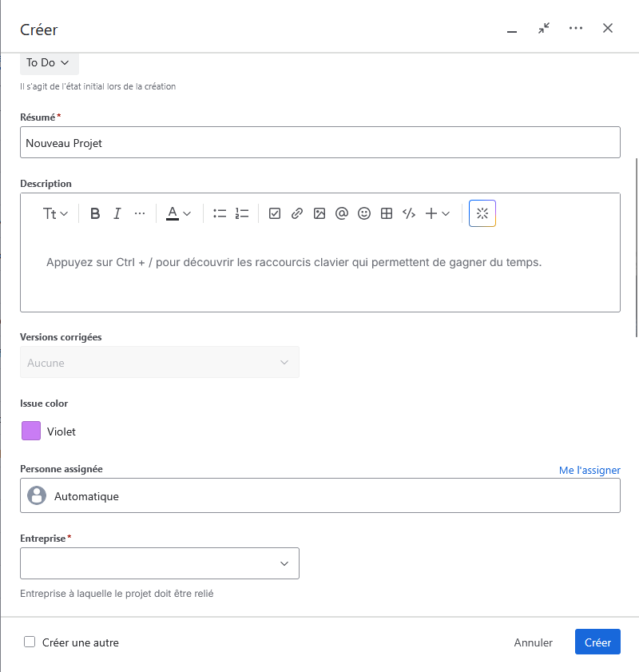The image size is (639, 672).
Task: Open the emoji picker
Action: [x=364, y=213]
